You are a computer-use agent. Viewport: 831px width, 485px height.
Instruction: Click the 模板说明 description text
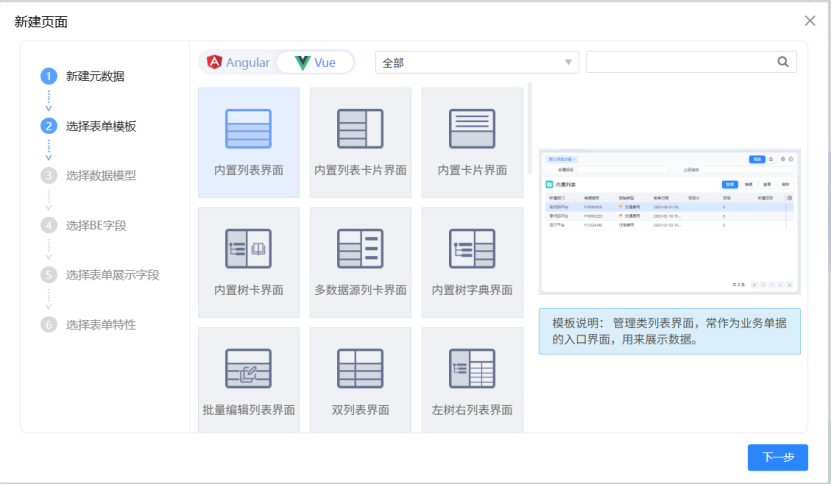tap(669, 331)
